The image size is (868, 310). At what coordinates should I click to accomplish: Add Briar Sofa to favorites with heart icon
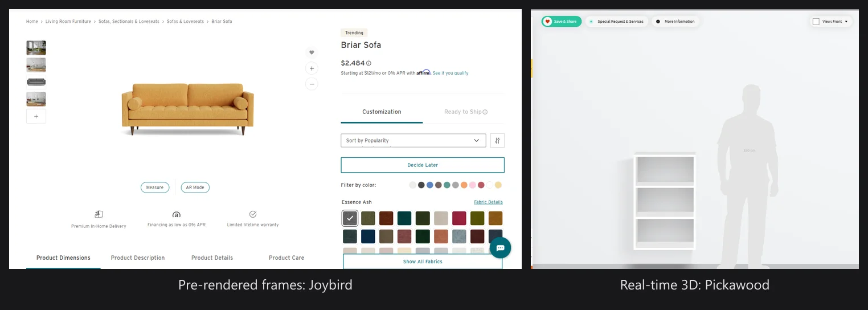tap(312, 52)
